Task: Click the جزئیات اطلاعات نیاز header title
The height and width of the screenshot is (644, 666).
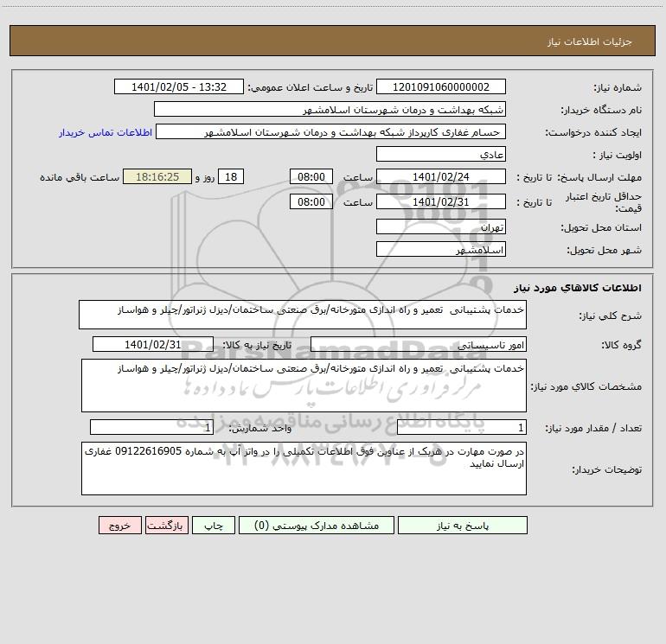Action: 590,41
